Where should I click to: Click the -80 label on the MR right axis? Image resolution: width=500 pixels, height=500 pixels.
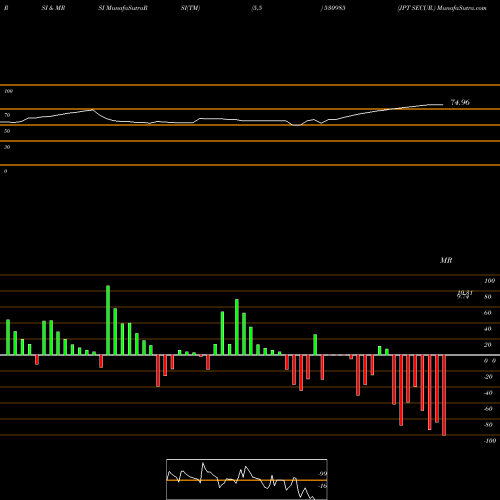pyautogui.click(x=488, y=425)
